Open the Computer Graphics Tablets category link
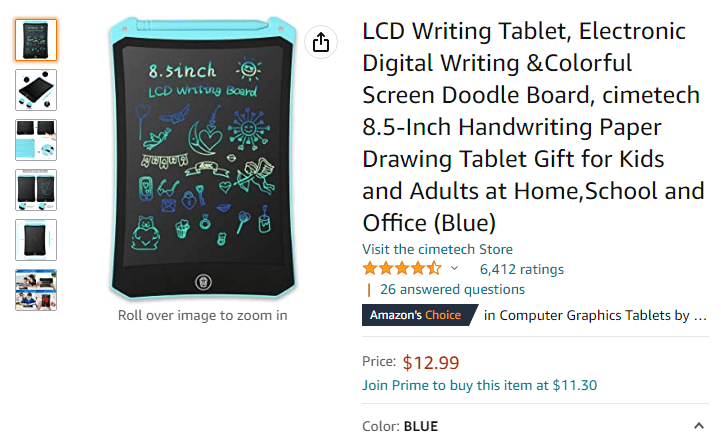This screenshot has width=721, height=436. 595,315
